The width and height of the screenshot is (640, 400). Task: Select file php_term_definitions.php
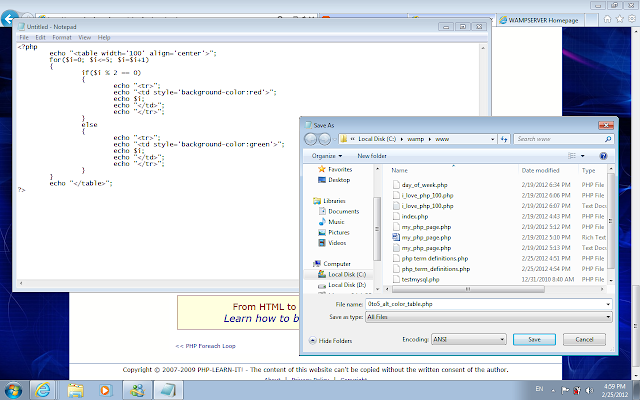coord(436,269)
